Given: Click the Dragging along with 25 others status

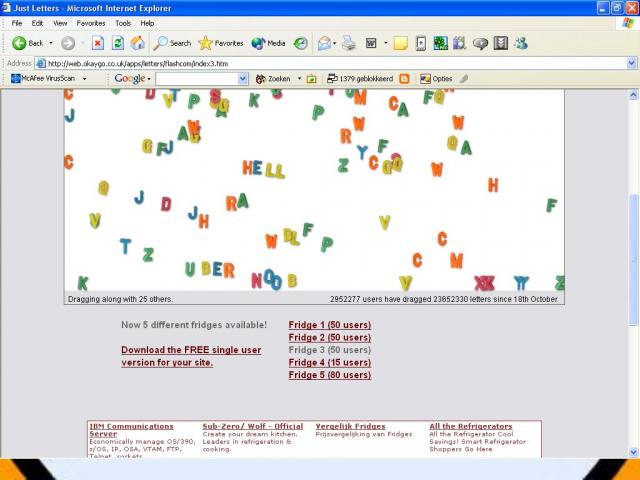Looking at the screenshot, I should 120,299.
